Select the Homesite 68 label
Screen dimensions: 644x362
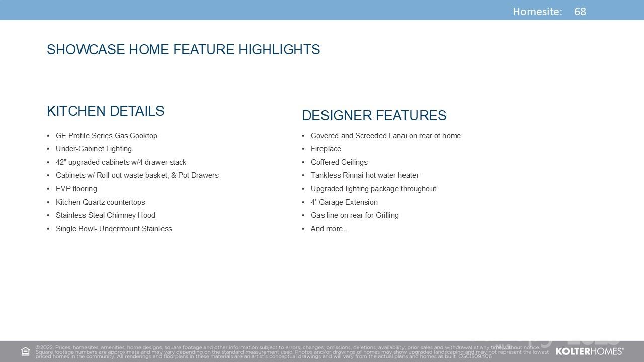click(x=549, y=12)
